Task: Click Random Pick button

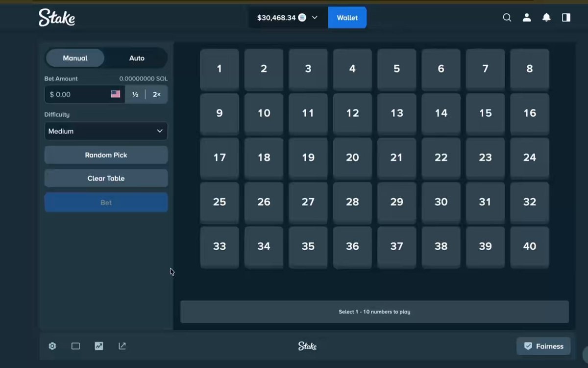Action: click(106, 155)
